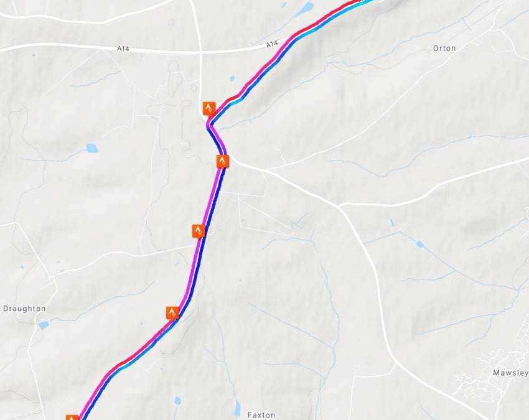Click the blue lake at the top edge
This screenshot has height=420, width=529.
pyautogui.click(x=308, y=7)
